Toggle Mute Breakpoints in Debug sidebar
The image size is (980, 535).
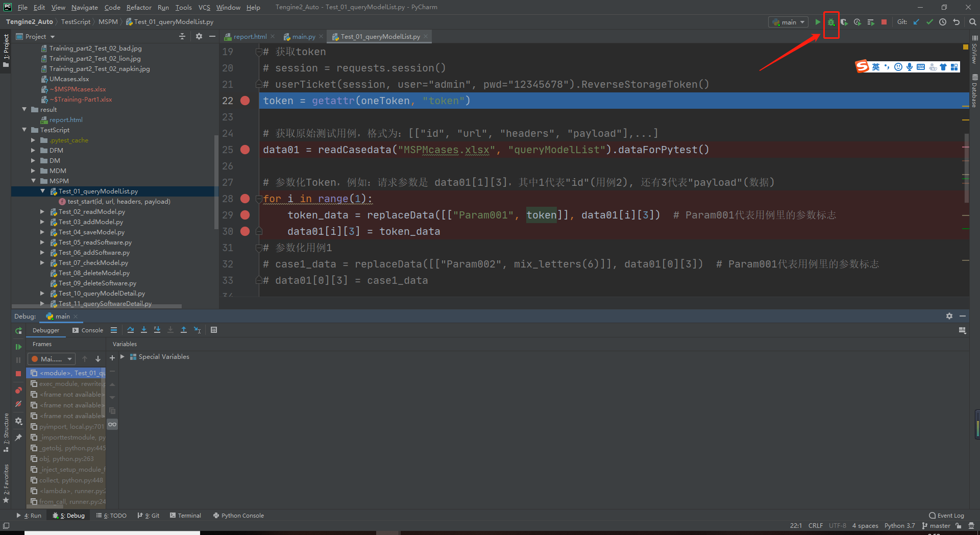[x=18, y=404]
